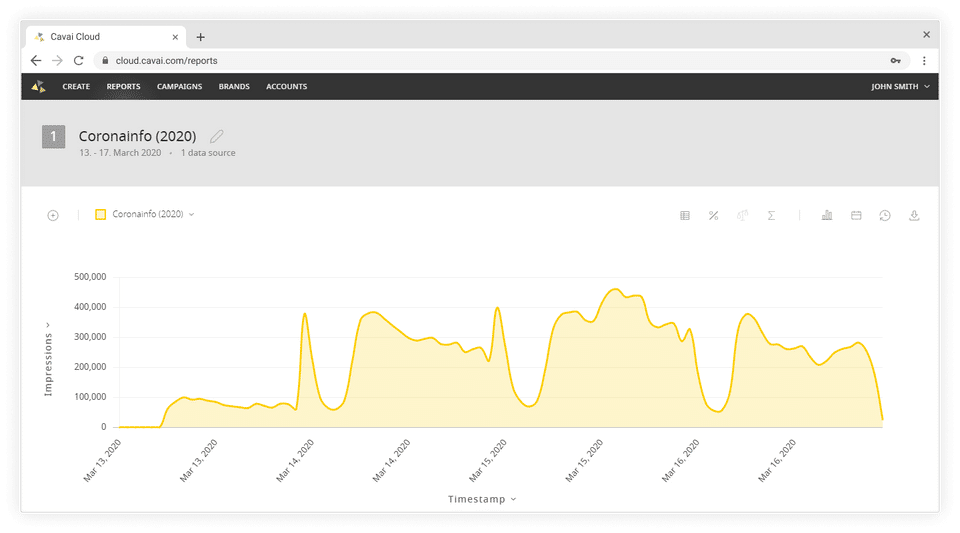
Task: Click the 500,000 y-axis label
Action: pos(90,277)
